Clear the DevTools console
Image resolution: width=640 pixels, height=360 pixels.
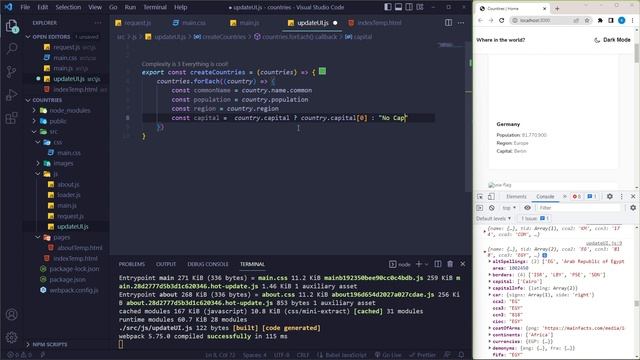coord(491,208)
